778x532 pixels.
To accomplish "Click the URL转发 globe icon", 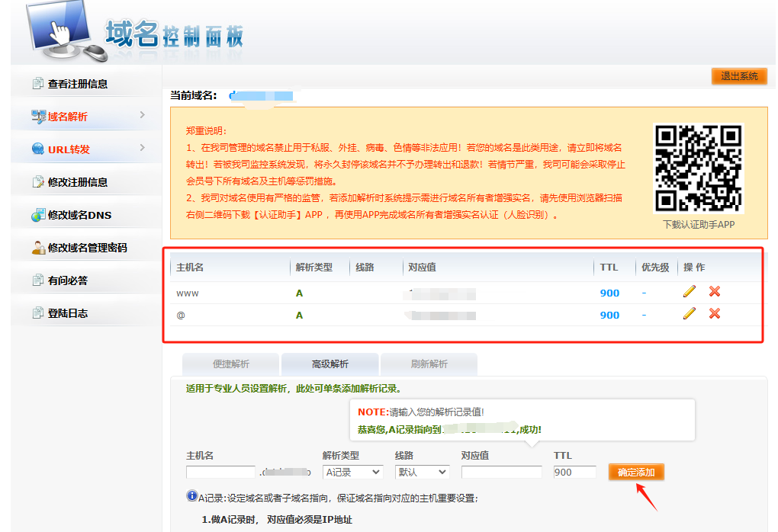I will click(37, 149).
